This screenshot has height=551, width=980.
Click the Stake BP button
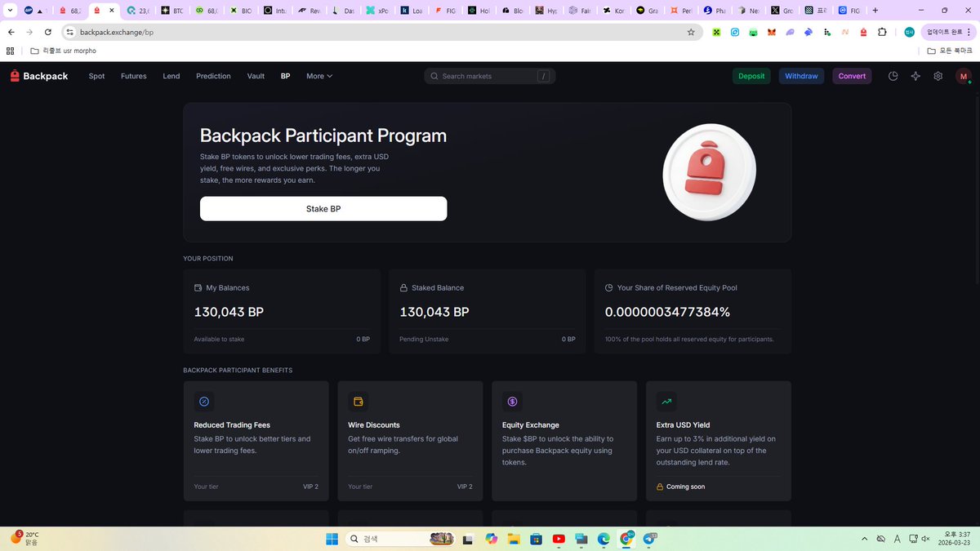coord(323,208)
